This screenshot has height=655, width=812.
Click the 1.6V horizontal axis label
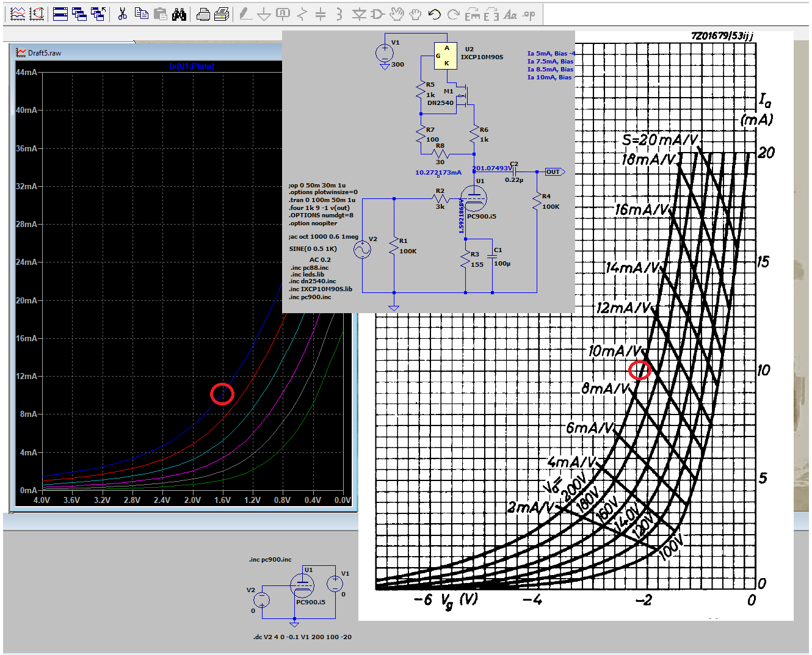tap(222, 500)
